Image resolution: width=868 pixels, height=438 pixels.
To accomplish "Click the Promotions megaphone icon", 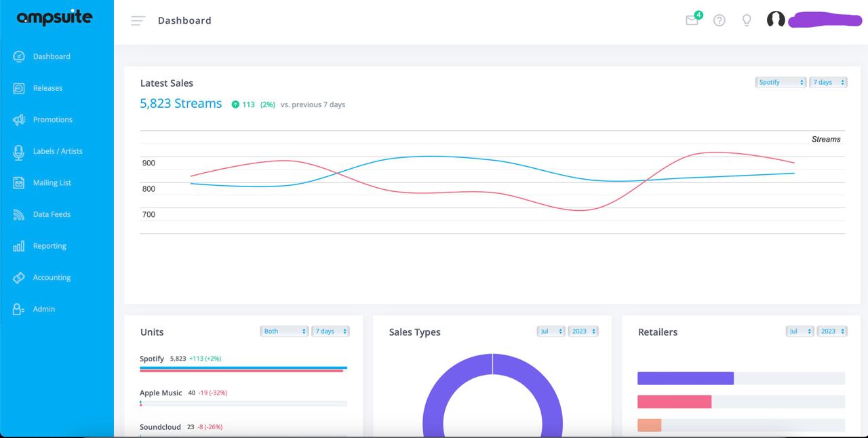I will [19, 119].
